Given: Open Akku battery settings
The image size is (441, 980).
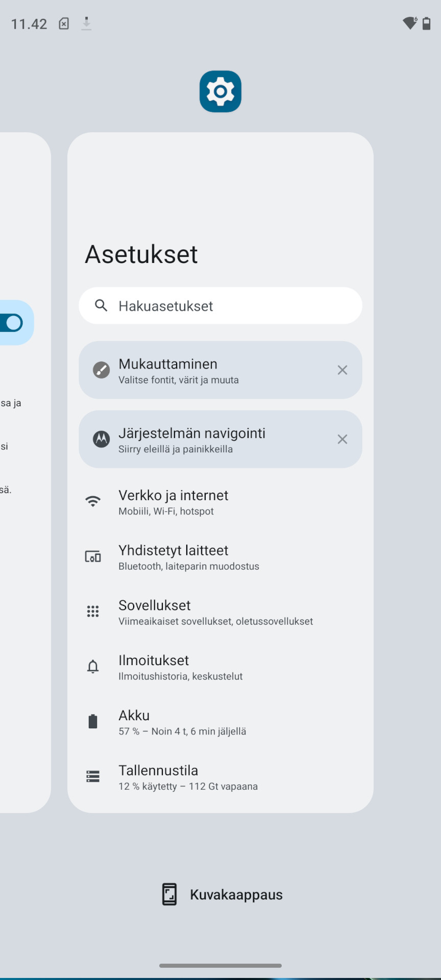Looking at the screenshot, I should coord(220,722).
